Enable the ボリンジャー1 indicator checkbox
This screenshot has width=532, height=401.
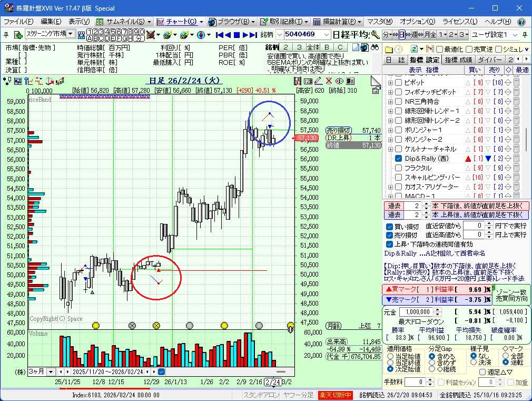click(x=399, y=130)
